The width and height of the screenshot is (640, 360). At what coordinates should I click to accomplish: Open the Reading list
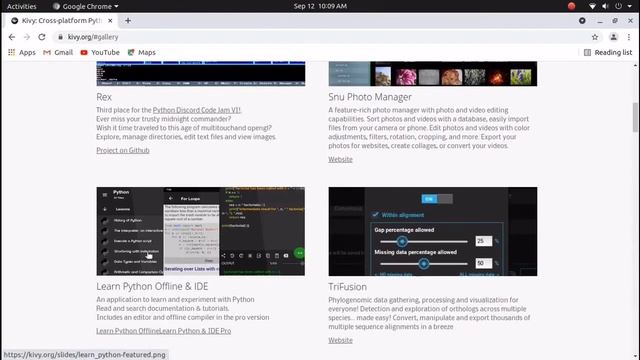[608, 52]
